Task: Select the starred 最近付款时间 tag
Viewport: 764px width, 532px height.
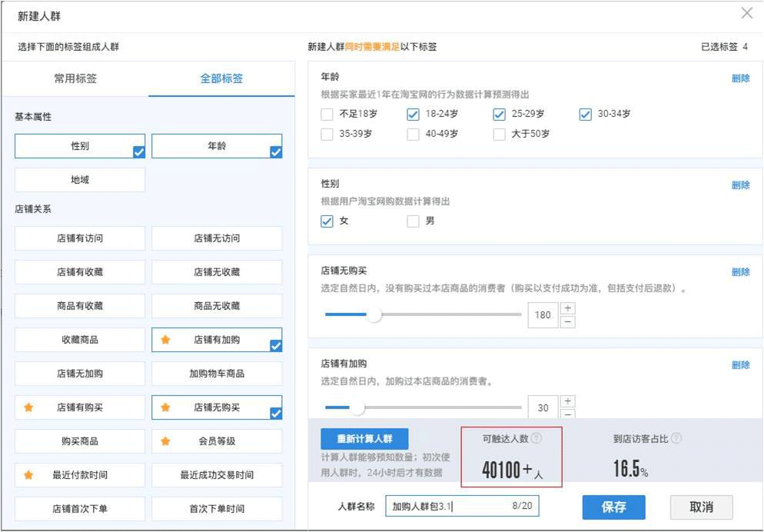Action: (80, 475)
